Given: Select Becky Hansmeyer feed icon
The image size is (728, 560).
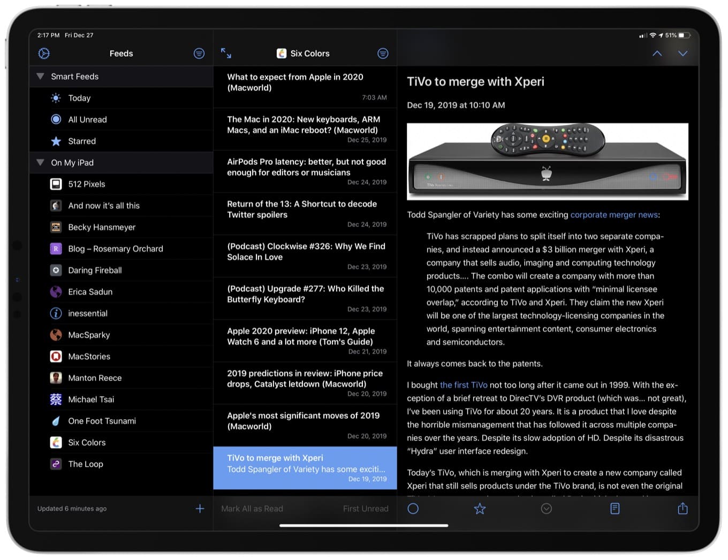Looking at the screenshot, I should [56, 227].
